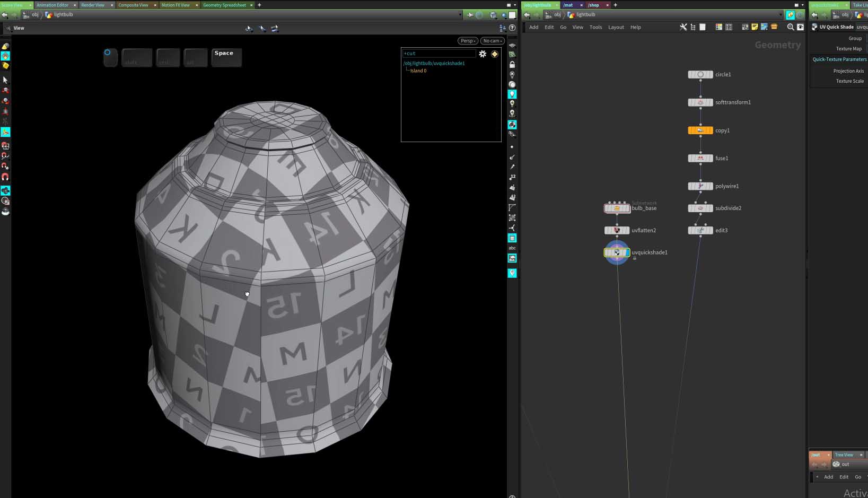Open the Layout menu in network editor
The width and height of the screenshot is (868, 498).
[x=616, y=27]
